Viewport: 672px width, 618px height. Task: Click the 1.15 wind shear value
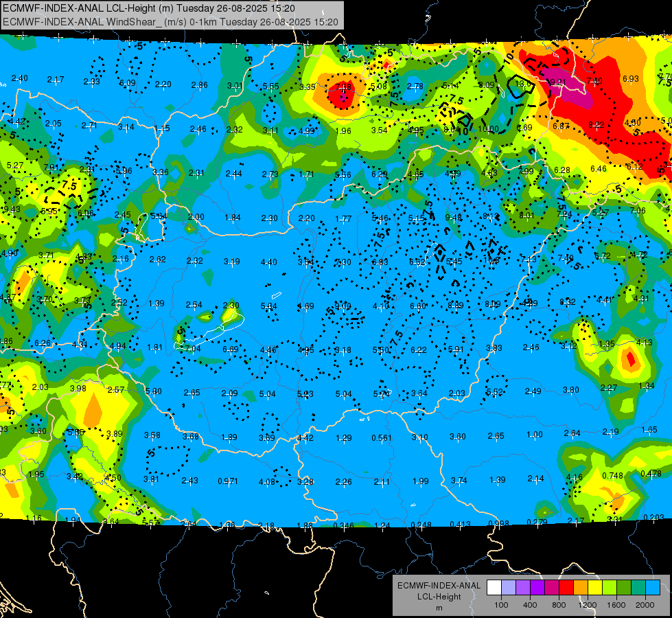(162, 128)
